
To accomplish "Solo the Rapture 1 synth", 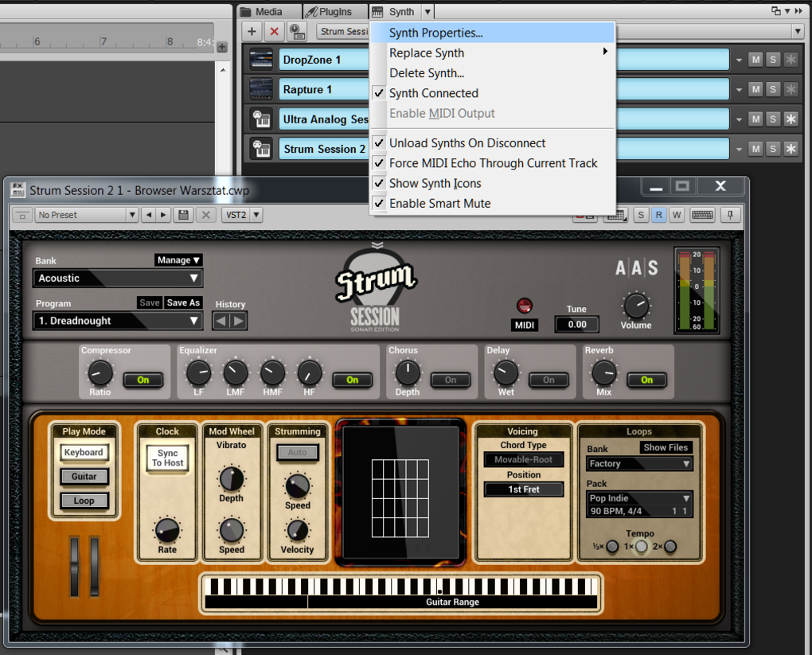I will point(773,89).
